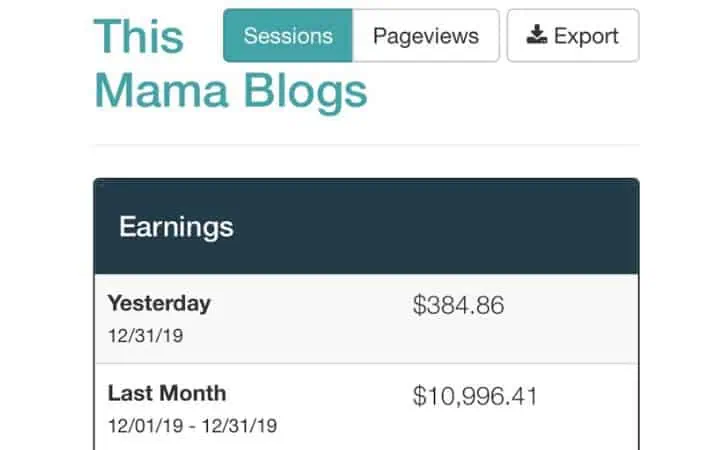
Task: Click the $10,996.41 earnings amount
Action: [475, 397]
